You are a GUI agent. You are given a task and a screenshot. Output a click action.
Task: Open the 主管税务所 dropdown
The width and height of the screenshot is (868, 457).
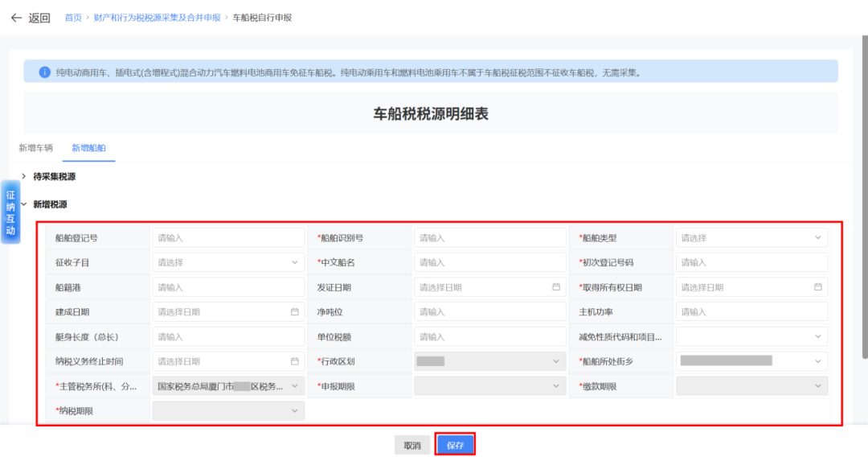[228, 386]
